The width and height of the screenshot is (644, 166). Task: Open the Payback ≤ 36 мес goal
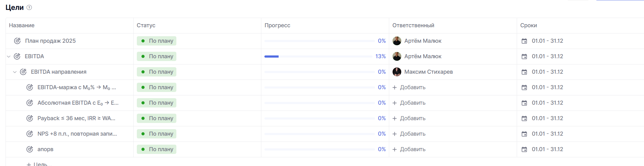[x=76, y=118]
